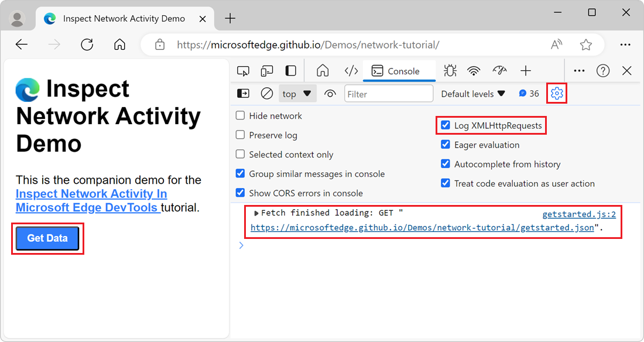Enable the Hide network checkbox

coord(240,115)
